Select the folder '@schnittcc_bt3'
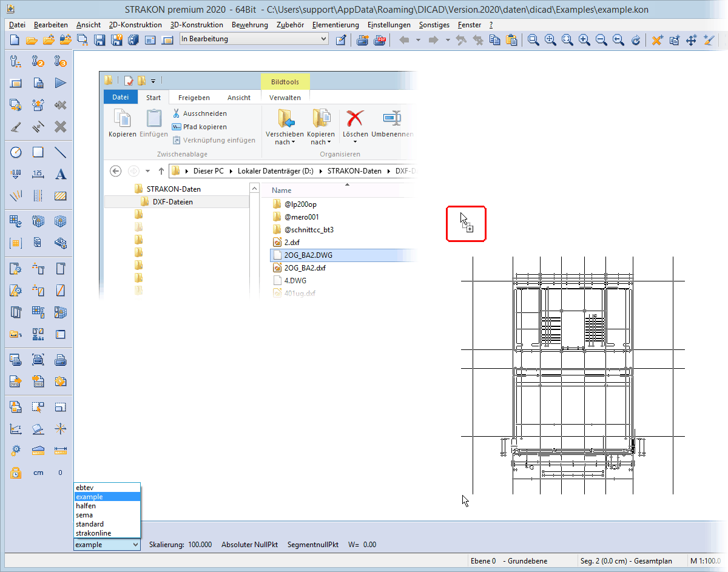Screen dimensions: 728x572 click(309, 230)
